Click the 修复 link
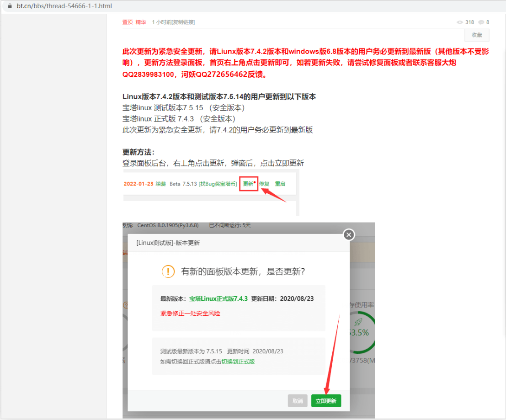This screenshot has height=420, width=506. [x=264, y=184]
